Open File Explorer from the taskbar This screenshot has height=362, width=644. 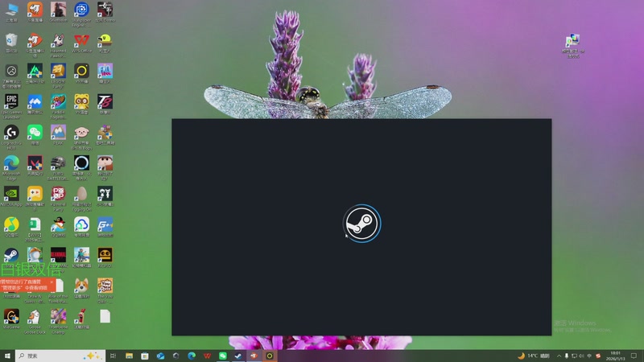pyautogui.click(x=129, y=356)
